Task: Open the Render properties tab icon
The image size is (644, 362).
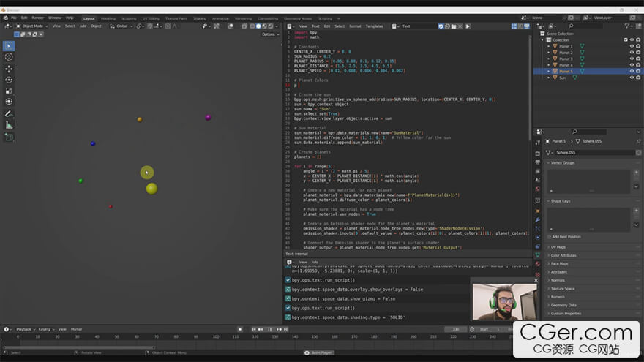Action: (538, 154)
